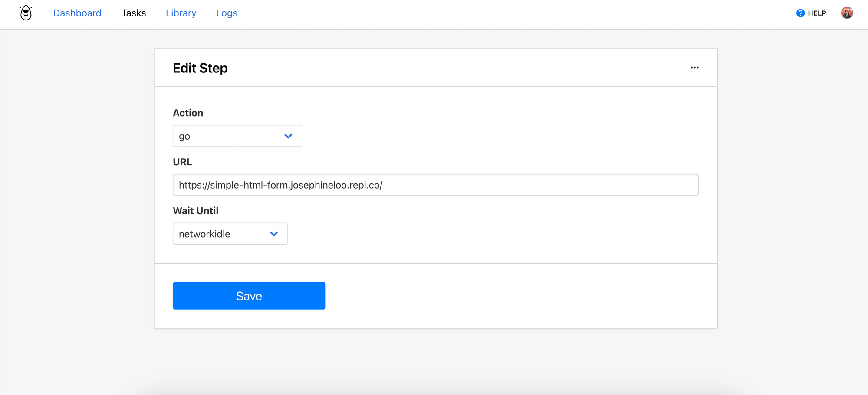Open the Wait Until dropdown showing 'networkidle'
This screenshot has height=395, width=868.
[x=230, y=233]
